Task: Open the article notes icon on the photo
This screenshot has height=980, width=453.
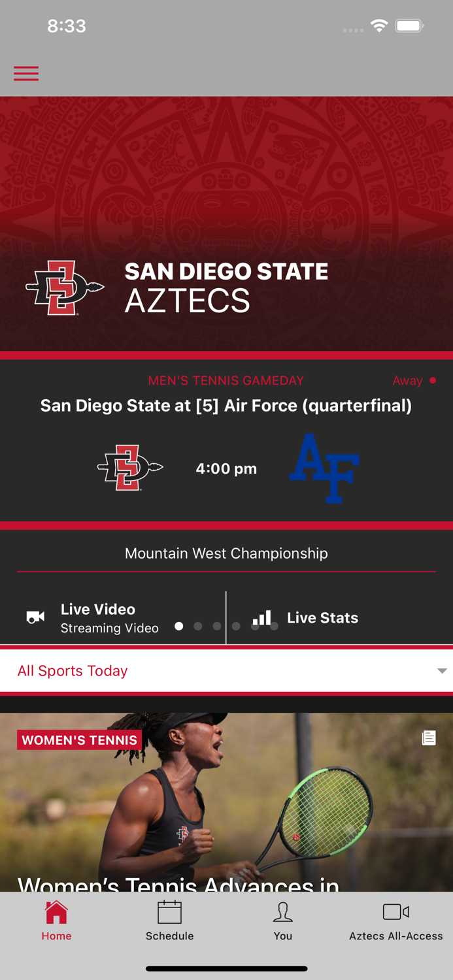Action: pyautogui.click(x=429, y=738)
